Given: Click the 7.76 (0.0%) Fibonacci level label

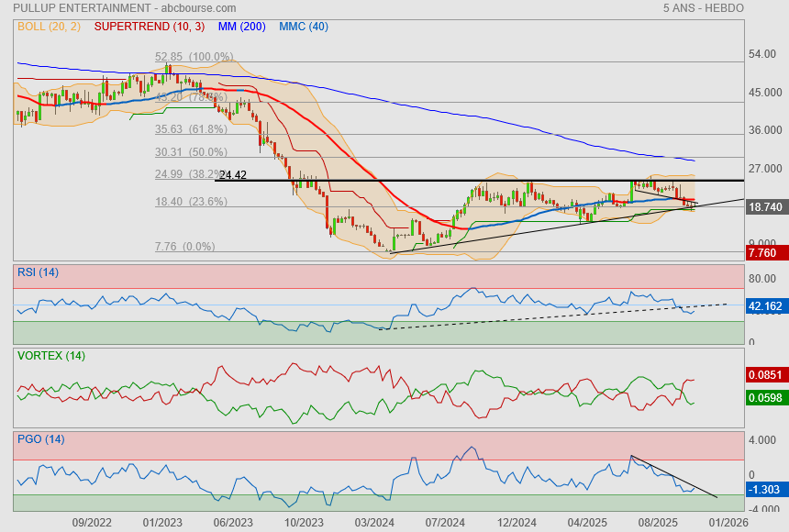Looking at the screenshot, I should point(184,247).
